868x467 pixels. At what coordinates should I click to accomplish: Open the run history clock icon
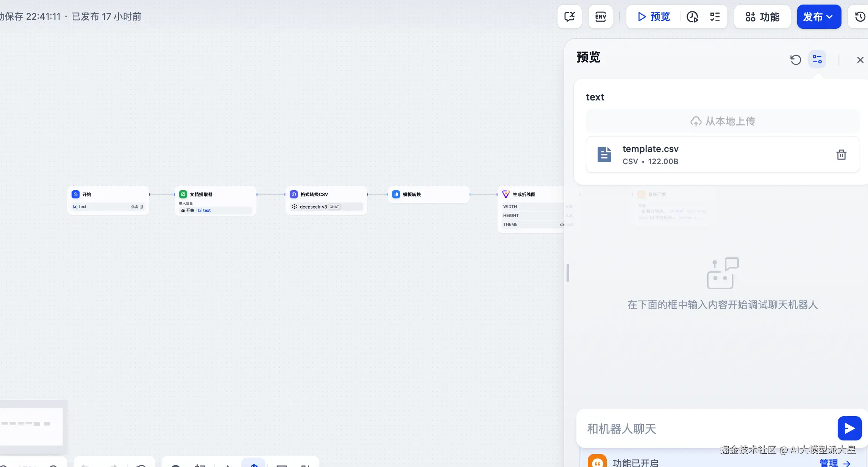(x=692, y=17)
